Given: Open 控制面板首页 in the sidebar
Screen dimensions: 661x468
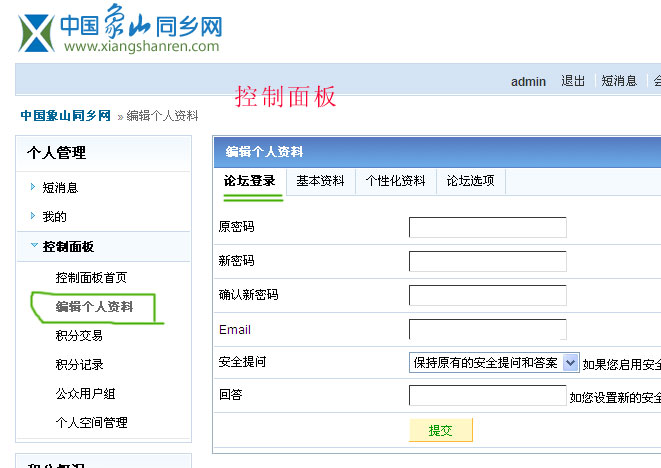Looking at the screenshot, I should [91, 277].
